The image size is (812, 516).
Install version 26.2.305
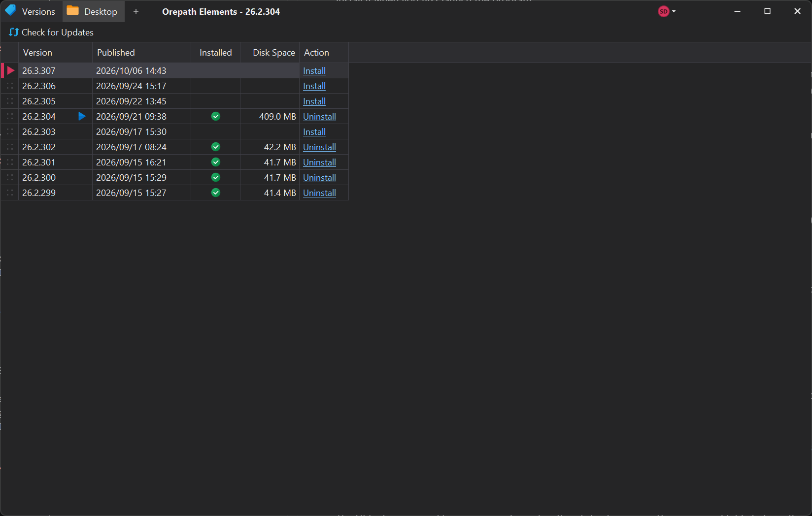click(314, 101)
